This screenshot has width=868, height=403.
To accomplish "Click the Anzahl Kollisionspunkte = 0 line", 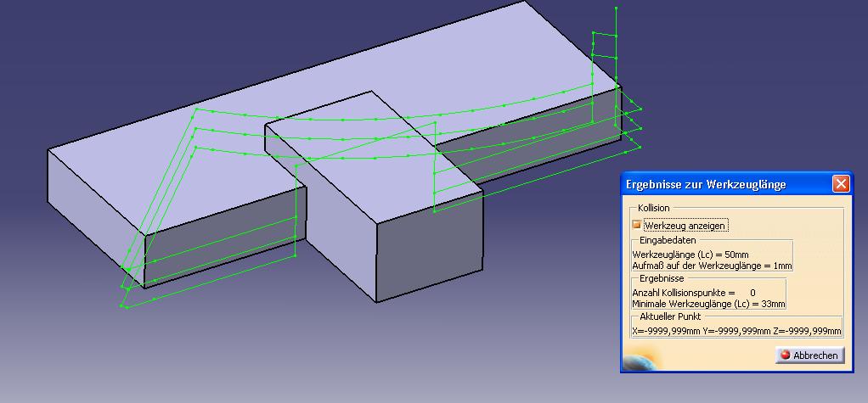I will pyautogui.click(x=694, y=293).
